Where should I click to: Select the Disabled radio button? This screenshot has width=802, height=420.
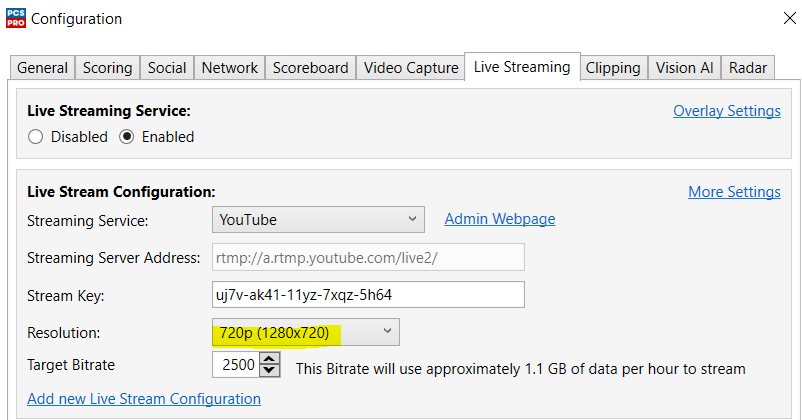click(x=36, y=137)
